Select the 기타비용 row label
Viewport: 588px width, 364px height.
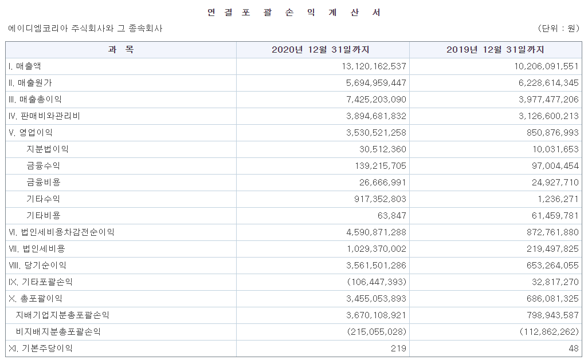pos(43,216)
